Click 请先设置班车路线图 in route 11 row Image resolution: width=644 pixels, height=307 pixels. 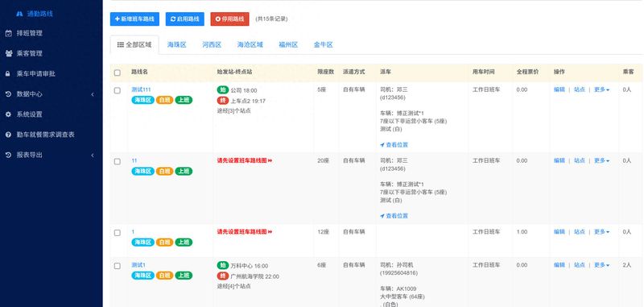[245, 160]
